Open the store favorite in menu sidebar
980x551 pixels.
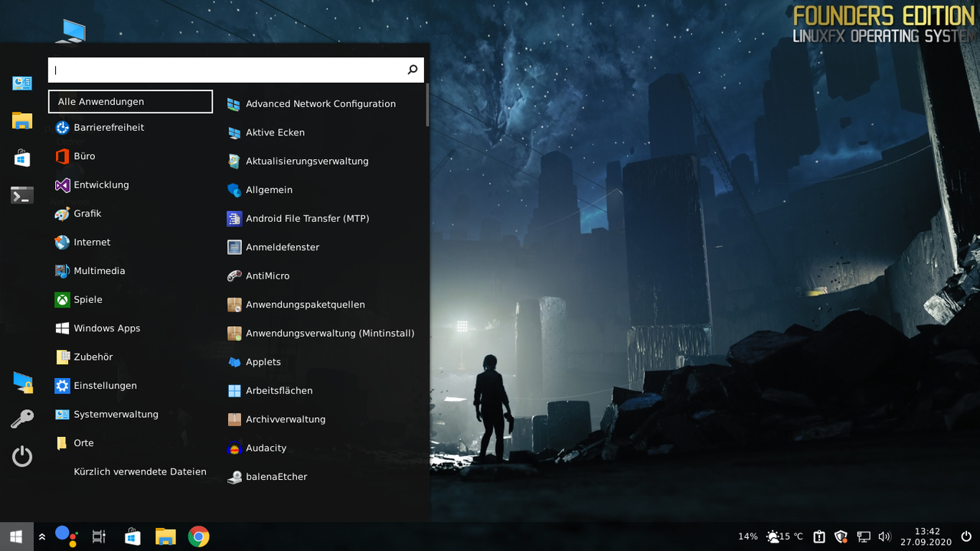pos(22,158)
